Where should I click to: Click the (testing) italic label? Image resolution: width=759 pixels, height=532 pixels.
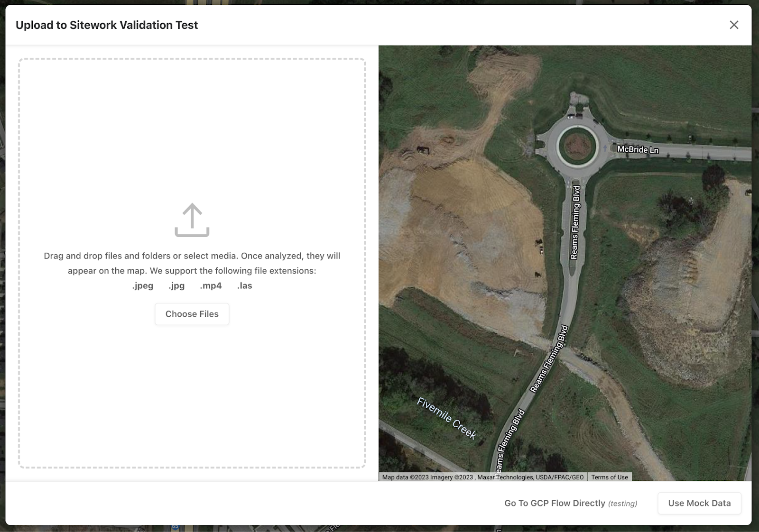pos(623,504)
